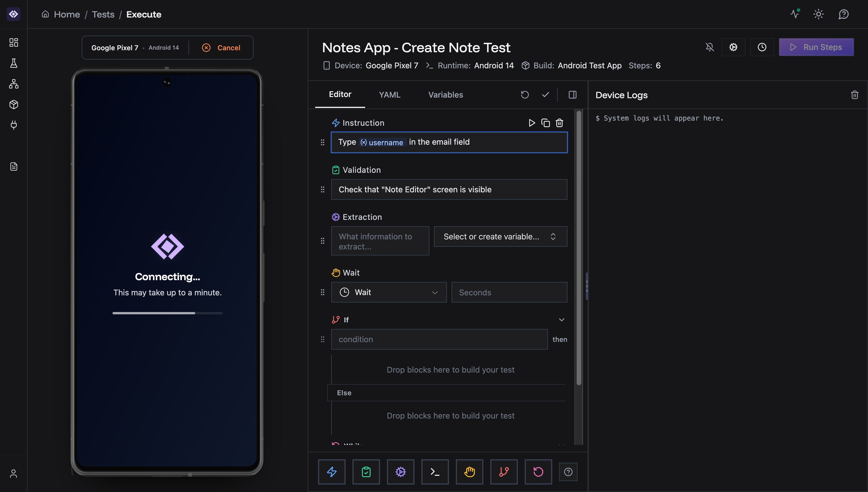Click the Run Steps button
The height and width of the screenshot is (492, 868).
[816, 47]
